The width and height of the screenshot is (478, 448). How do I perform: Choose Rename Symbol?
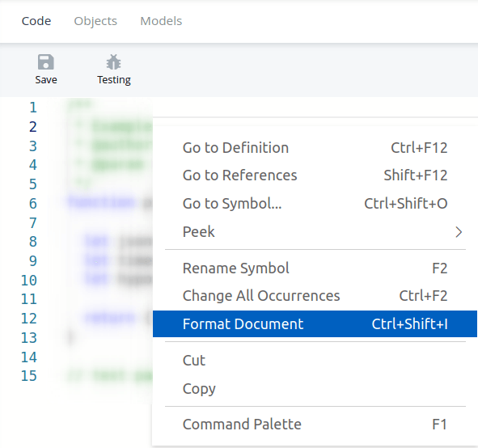coord(315,268)
